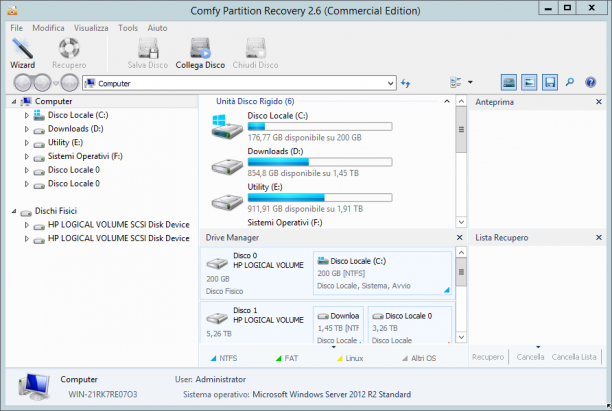This screenshot has height=411, width=612.
Task: Open the navigation history dropdown arrow
Action: 56,83
